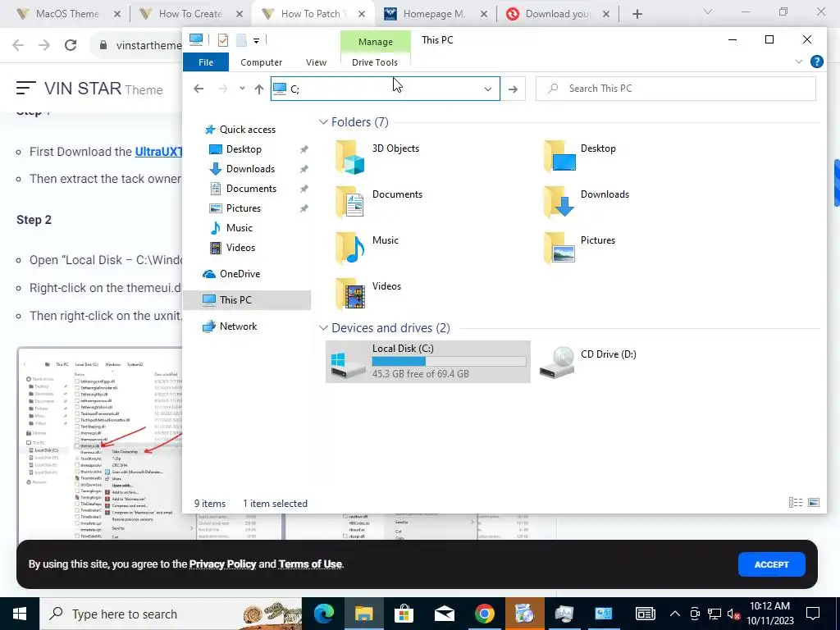Open a new browser tab
Screen dimensions: 840x630
pyautogui.click(x=637, y=14)
